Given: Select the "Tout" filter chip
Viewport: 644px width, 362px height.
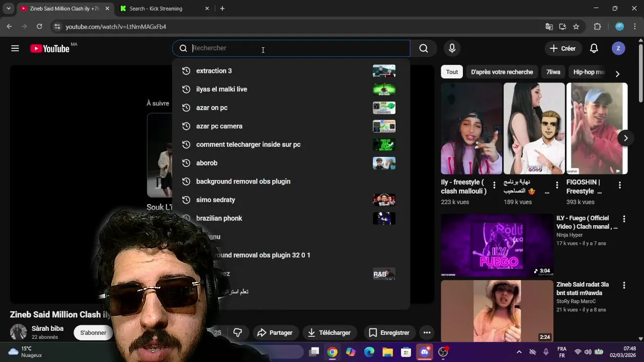Looking at the screenshot, I should 452,72.
